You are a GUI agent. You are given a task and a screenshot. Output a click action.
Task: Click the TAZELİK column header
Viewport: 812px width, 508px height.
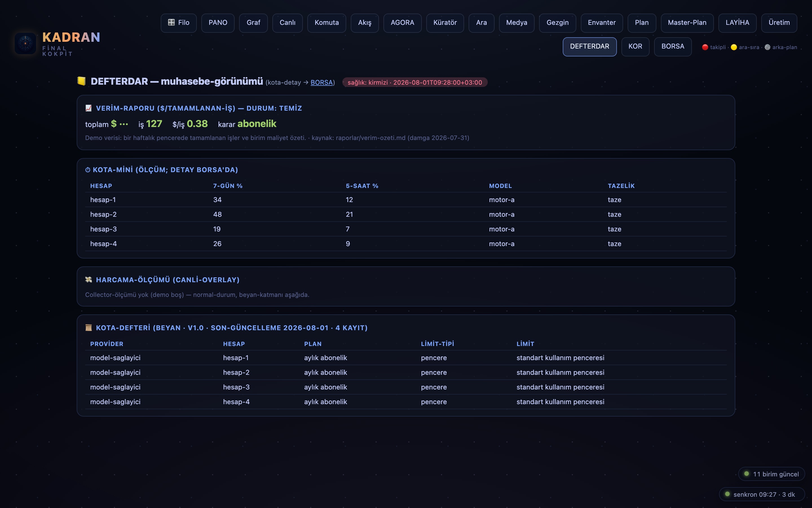[x=621, y=186]
